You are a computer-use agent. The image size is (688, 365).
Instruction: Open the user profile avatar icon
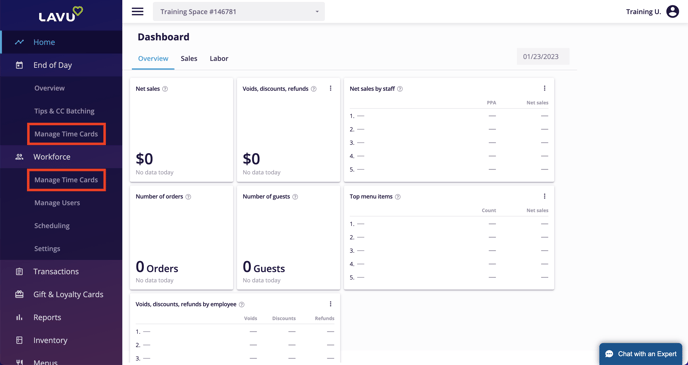click(672, 11)
